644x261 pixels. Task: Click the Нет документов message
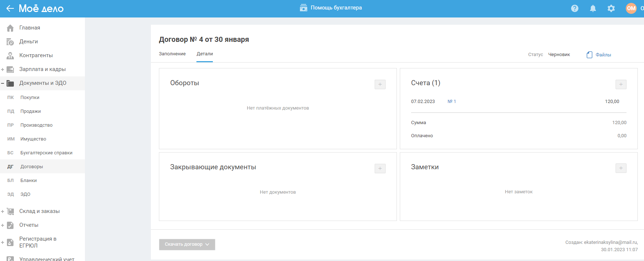pyautogui.click(x=278, y=192)
